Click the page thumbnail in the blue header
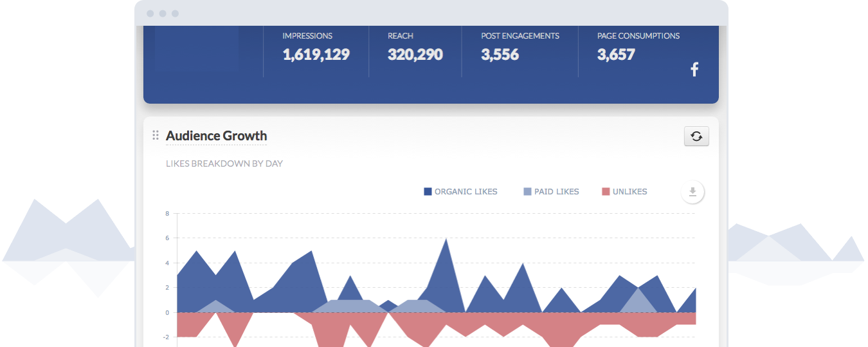 [197, 52]
